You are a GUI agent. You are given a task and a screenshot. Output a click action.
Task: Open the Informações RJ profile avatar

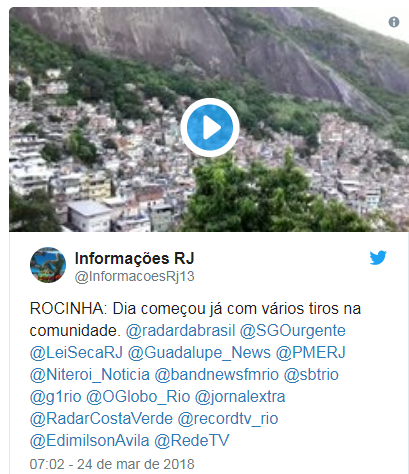coord(48,265)
